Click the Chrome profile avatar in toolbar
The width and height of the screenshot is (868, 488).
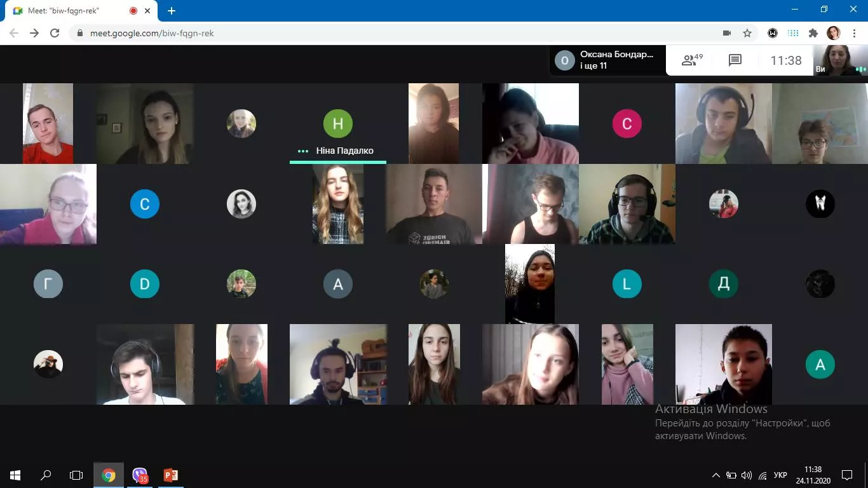tap(833, 33)
